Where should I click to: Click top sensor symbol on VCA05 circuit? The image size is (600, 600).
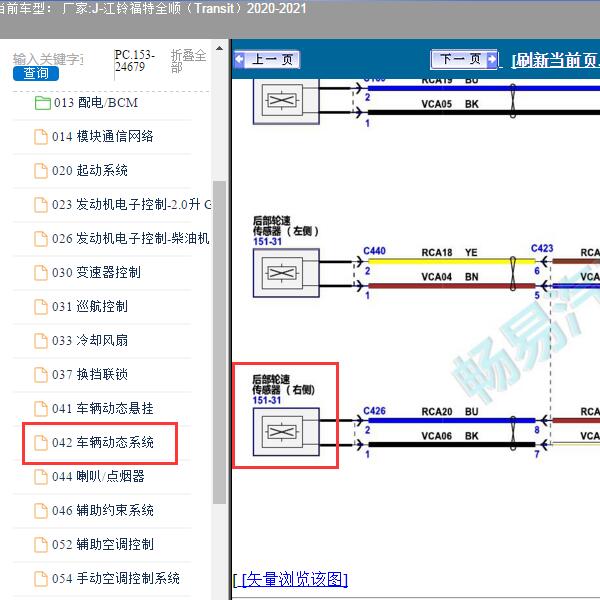pyautogui.click(x=286, y=101)
